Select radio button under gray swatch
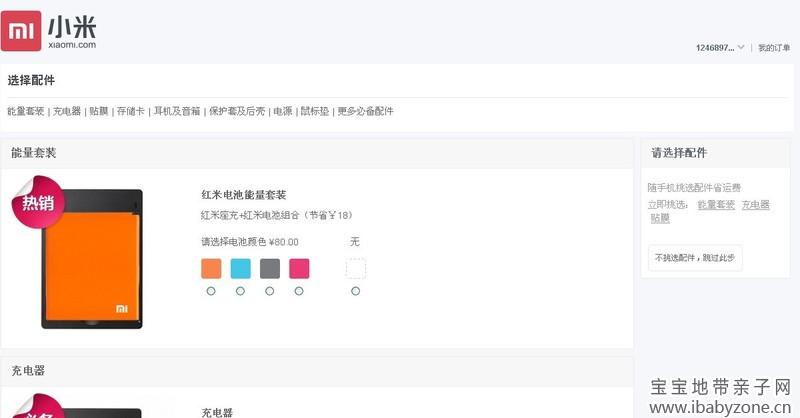Screen dimensions: 800x418 [269, 291]
